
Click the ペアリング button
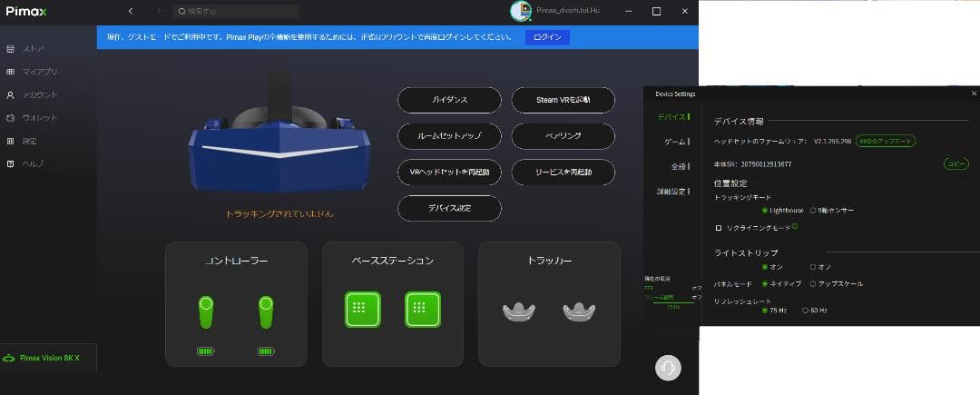point(563,135)
